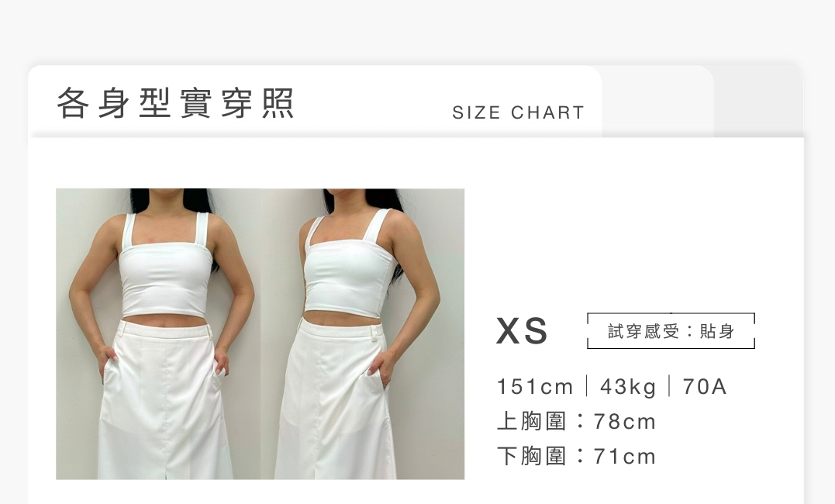This screenshot has width=835, height=504.
Task: Switch to the middle light-gray folder tab
Action: click(x=657, y=102)
